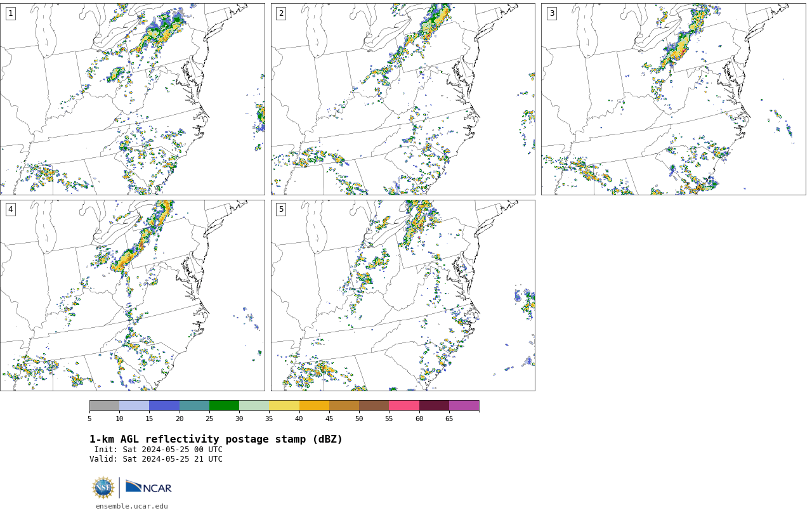The height and width of the screenshot is (513, 812).
Task: Click the yellow 35-40 dBZ swatch
Action: (x=284, y=406)
